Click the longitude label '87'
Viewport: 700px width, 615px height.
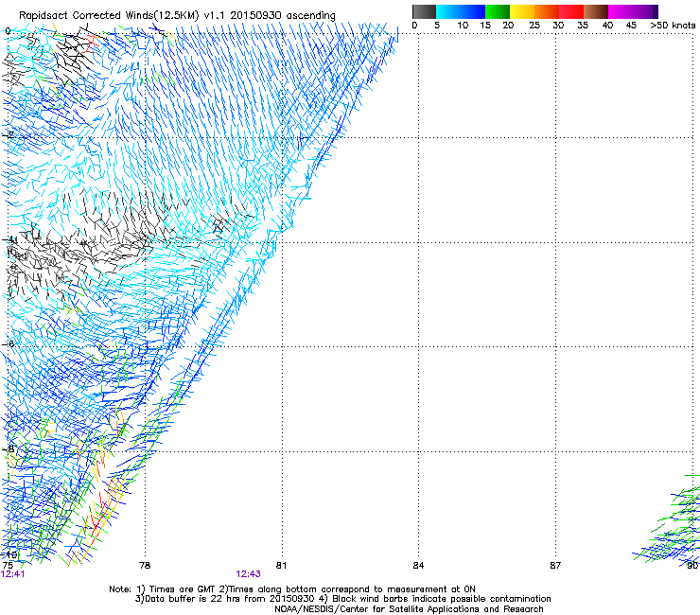pos(555,566)
